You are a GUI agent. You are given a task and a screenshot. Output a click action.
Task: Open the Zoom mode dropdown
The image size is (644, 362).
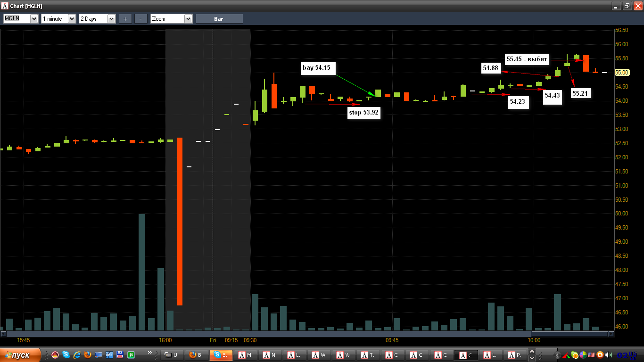point(172,19)
